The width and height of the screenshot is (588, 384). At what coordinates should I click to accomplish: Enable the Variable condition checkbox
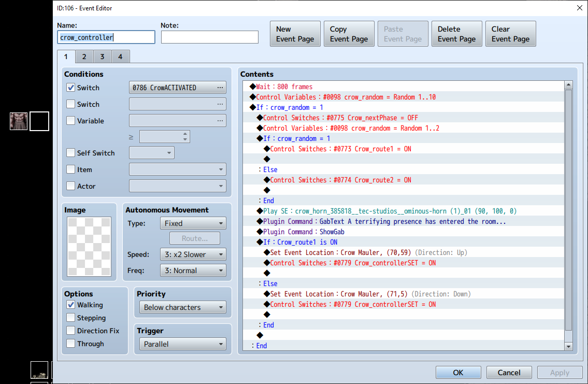71,121
